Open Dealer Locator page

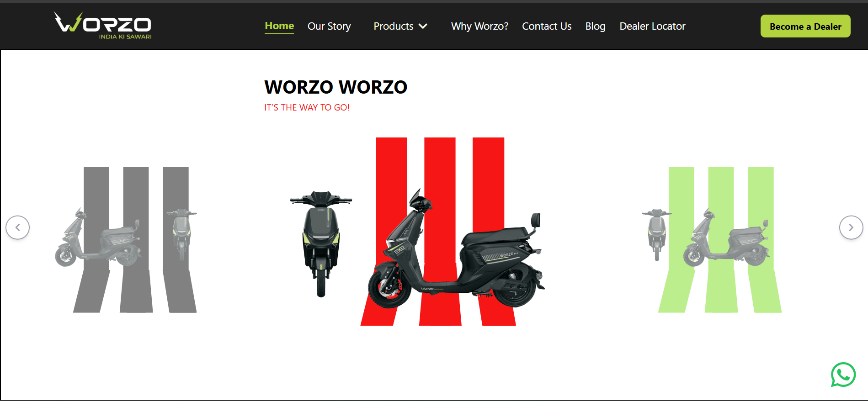coord(652,26)
